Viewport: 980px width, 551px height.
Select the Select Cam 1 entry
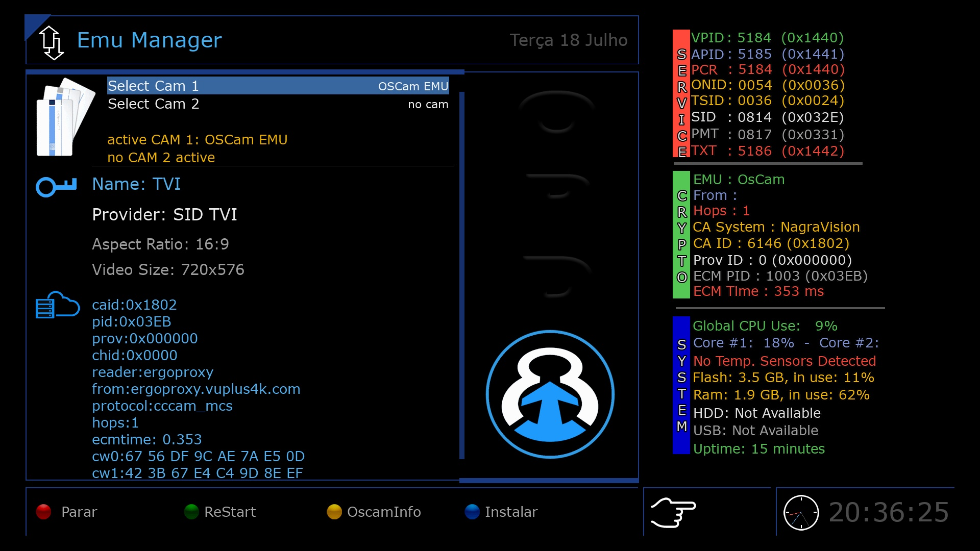pos(278,86)
